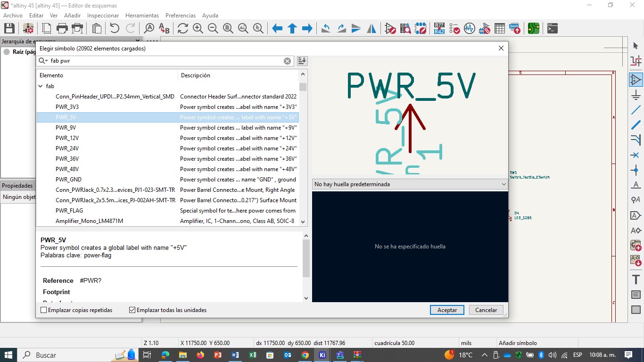Viewport: 644px width, 362px height.
Task: Open the Editar menu
Action: (36, 16)
